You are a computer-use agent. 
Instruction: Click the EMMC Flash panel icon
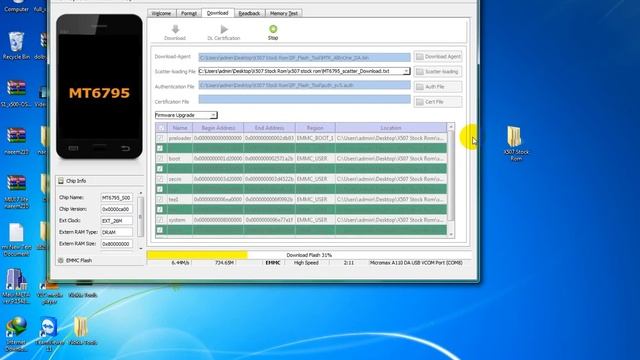61,260
